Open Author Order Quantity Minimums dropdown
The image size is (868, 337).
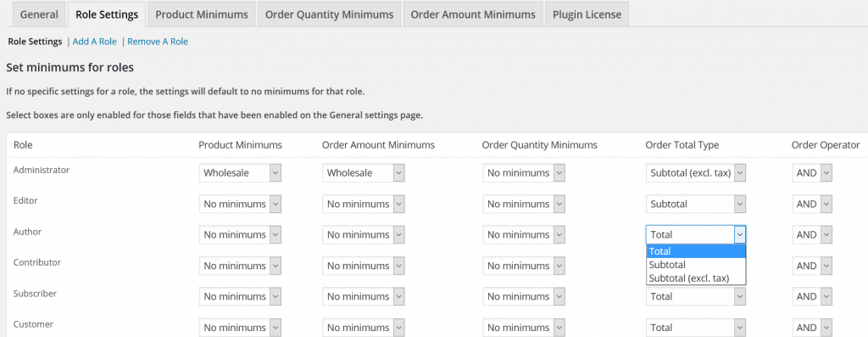[x=524, y=235]
